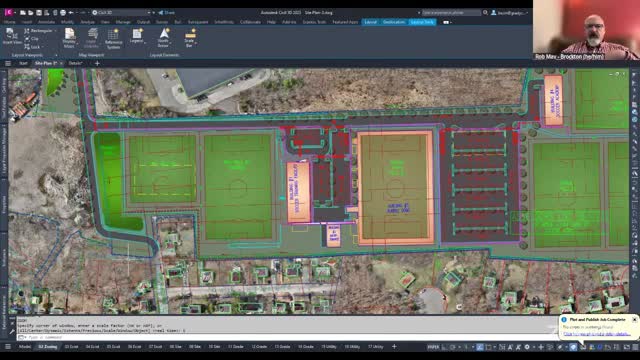Toggle the PAPER/MODEL space button
This screenshot has width=640, height=360.
pyautogui.click(x=433, y=347)
